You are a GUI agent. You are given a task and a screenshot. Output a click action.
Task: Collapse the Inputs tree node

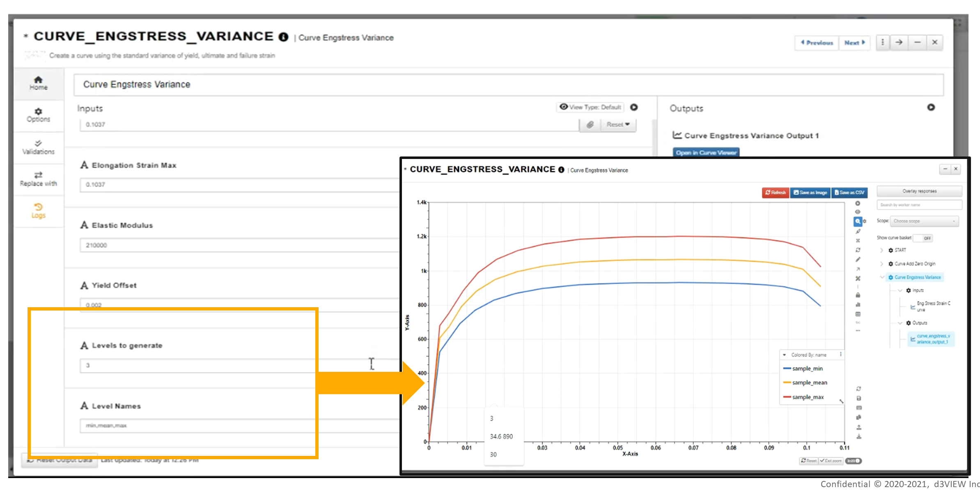[x=900, y=290]
